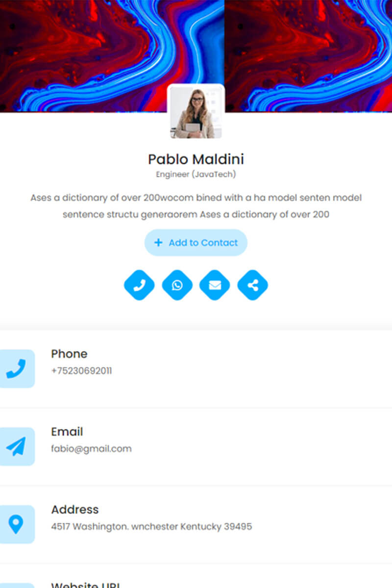Screen dimensions: 392x588
Task: Click the Add to Contact button
Action: point(196,243)
